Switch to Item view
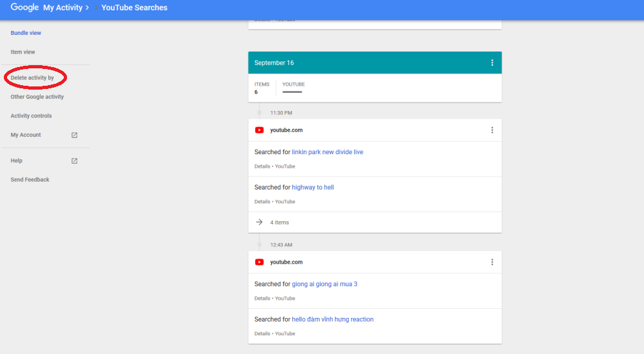The height and width of the screenshot is (354, 644). [x=23, y=52]
